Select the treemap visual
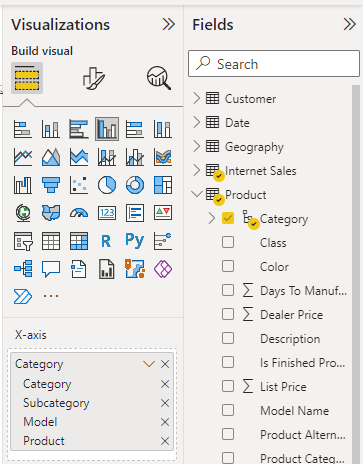The height and width of the screenshot is (464, 363). (x=163, y=185)
